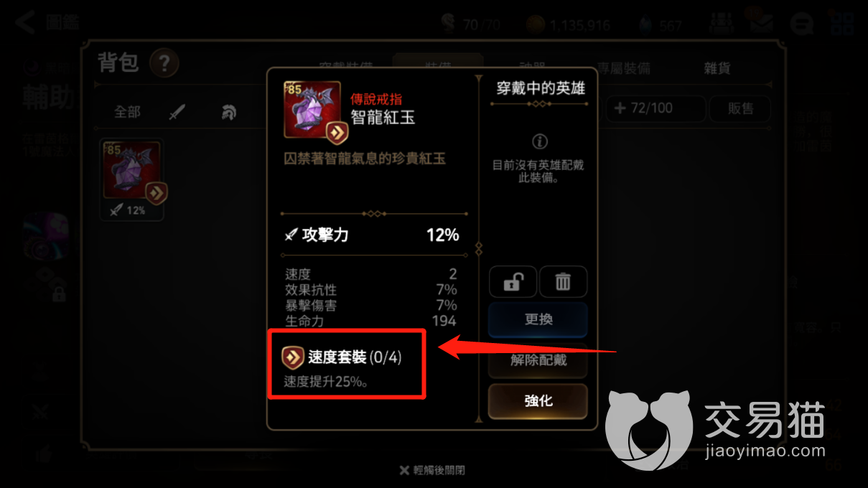Select the helmet armor filter icon

point(228,112)
